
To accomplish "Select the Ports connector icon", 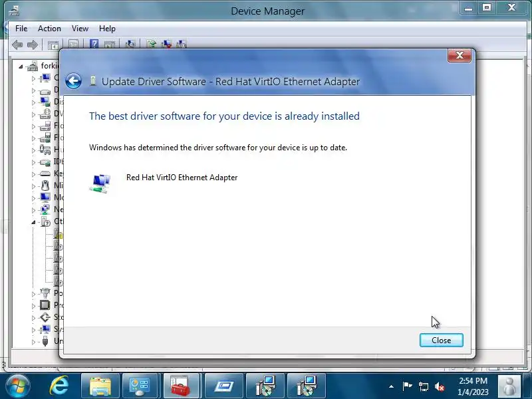I will pos(45,293).
